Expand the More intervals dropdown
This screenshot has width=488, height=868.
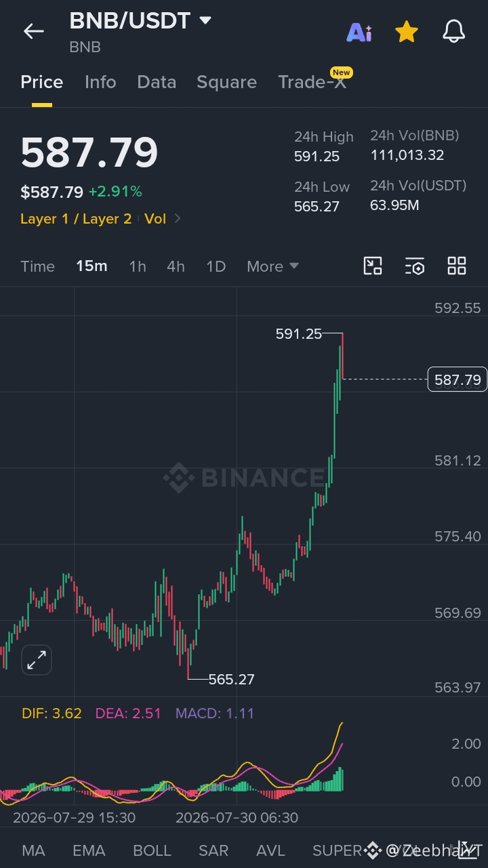272,266
